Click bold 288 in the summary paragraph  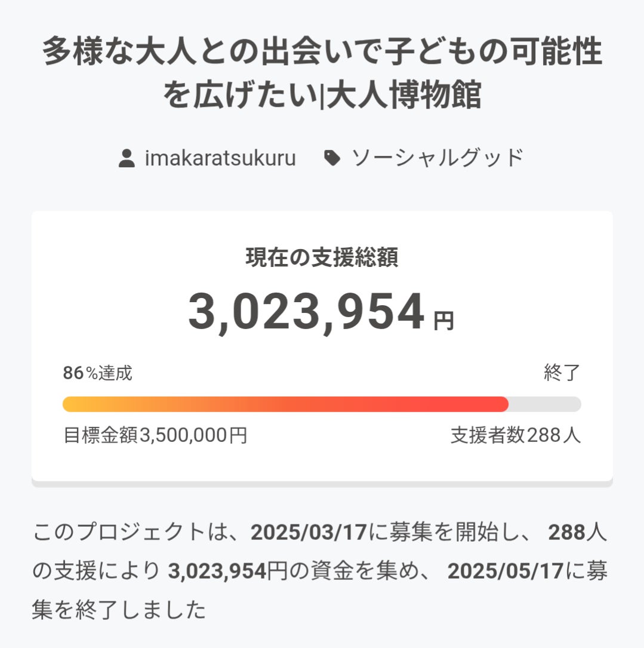[567, 532]
